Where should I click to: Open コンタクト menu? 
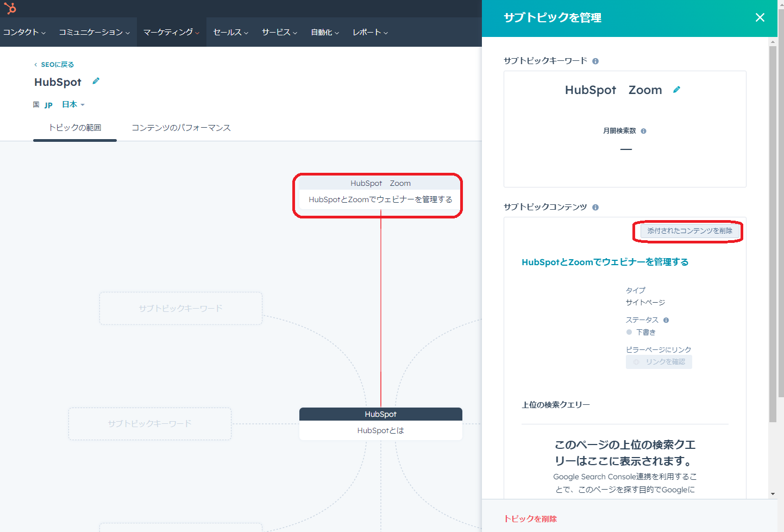24,32
